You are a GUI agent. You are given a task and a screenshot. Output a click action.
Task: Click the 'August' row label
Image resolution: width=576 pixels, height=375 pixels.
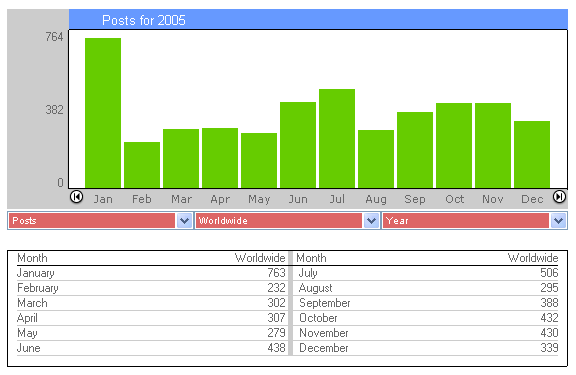[x=316, y=288]
